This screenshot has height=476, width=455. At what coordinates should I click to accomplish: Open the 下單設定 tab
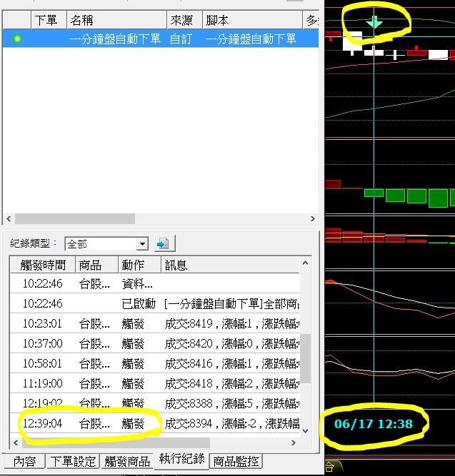click(x=74, y=461)
